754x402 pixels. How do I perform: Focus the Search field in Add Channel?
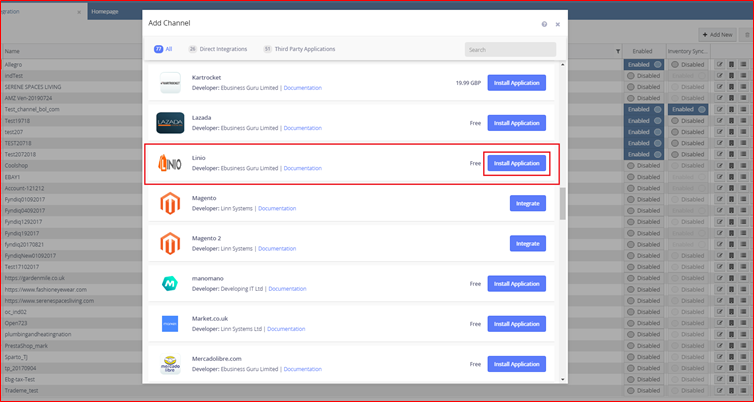[x=510, y=50]
